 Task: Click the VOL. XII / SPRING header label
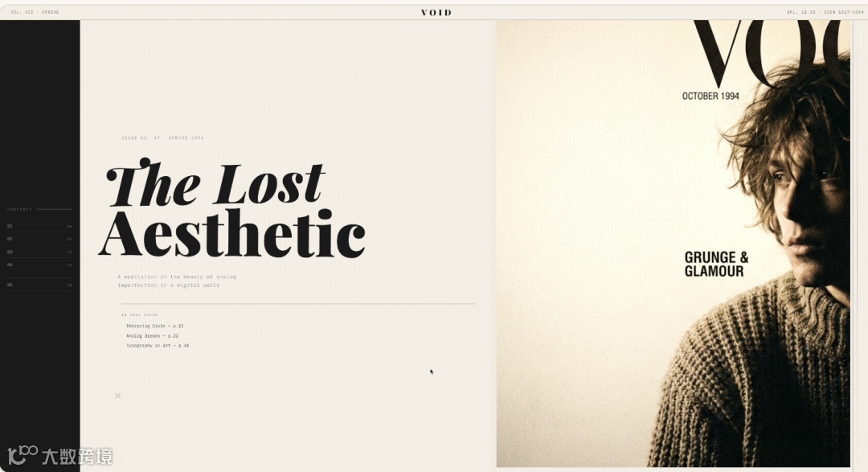click(x=35, y=11)
